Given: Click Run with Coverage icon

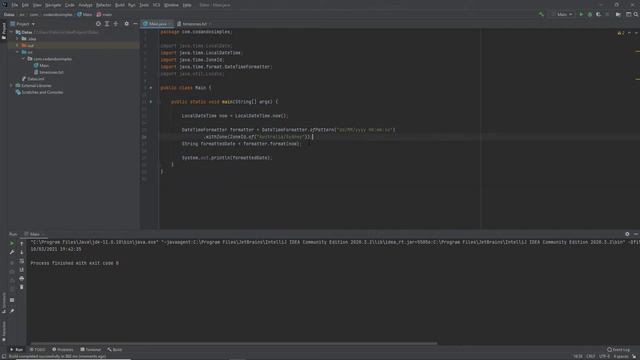Looking at the screenshot, I should [x=598, y=14].
